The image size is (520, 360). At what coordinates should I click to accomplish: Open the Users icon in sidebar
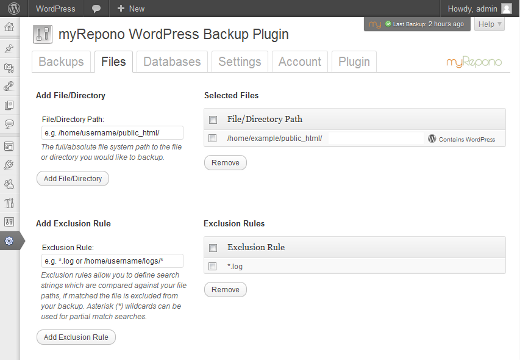9,184
